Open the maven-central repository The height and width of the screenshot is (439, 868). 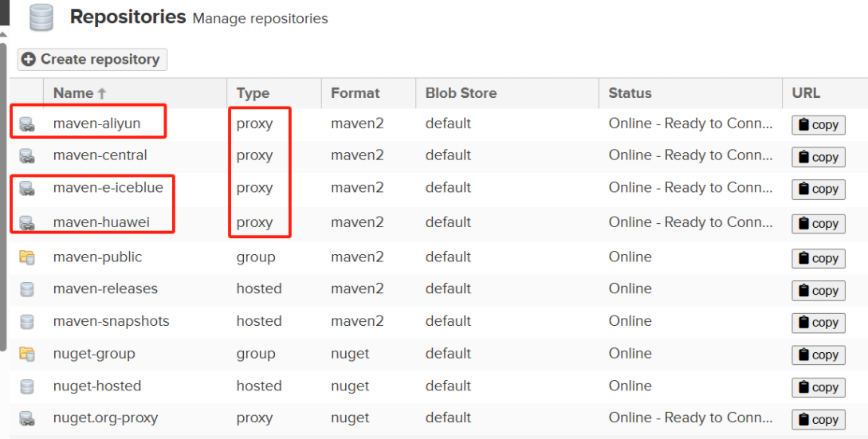point(100,155)
